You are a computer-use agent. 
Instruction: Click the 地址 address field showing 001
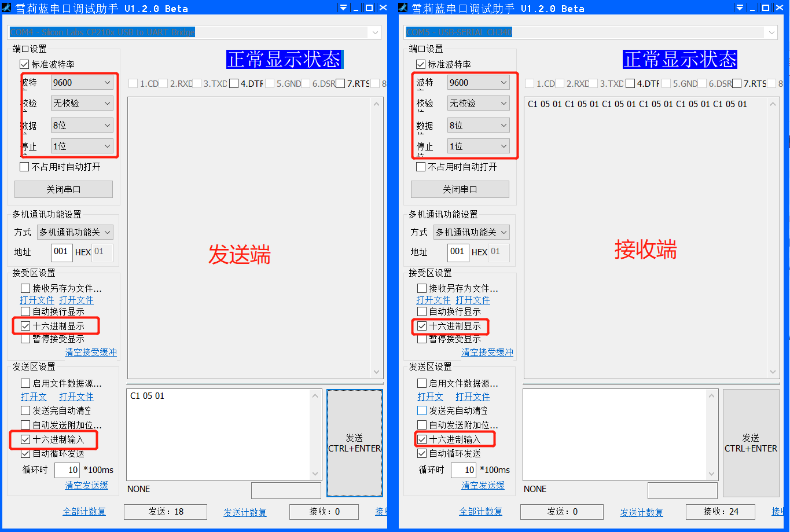tap(61, 252)
